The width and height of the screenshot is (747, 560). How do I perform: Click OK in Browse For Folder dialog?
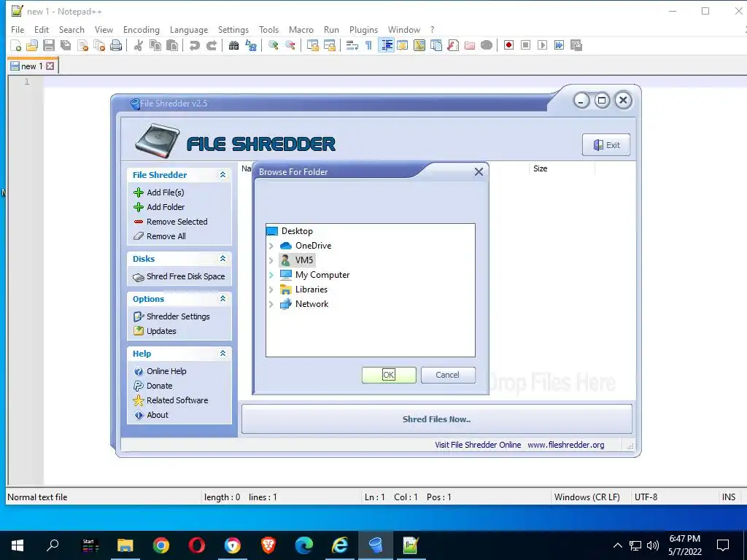[389, 375]
